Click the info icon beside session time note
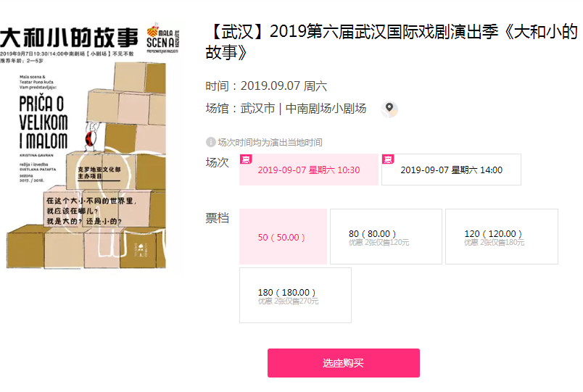The image size is (583, 392). pyautogui.click(x=210, y=142)
